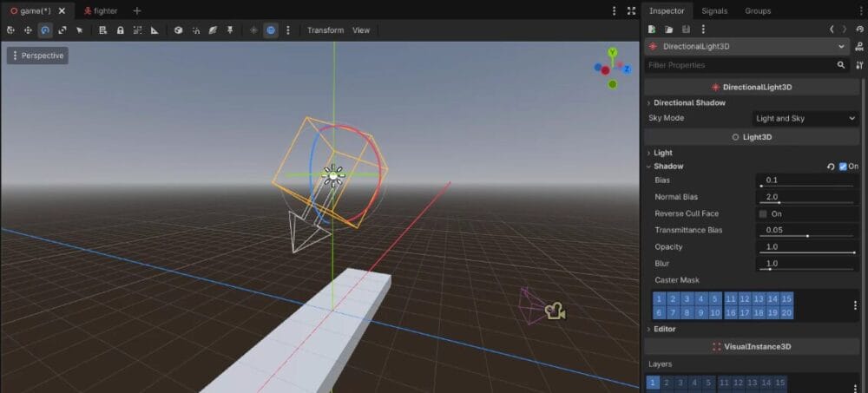Select the DirectionalLight3D sun gizmo in viewport

[x=333, y=175]
